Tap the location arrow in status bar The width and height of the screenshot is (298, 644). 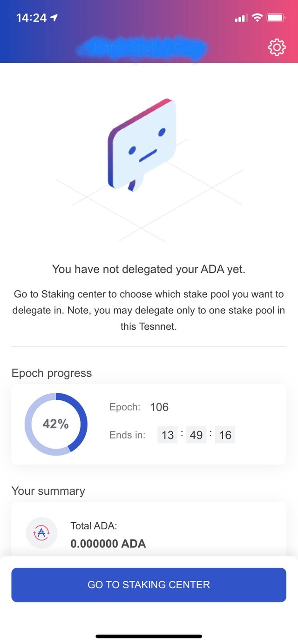tap(54, 18)
